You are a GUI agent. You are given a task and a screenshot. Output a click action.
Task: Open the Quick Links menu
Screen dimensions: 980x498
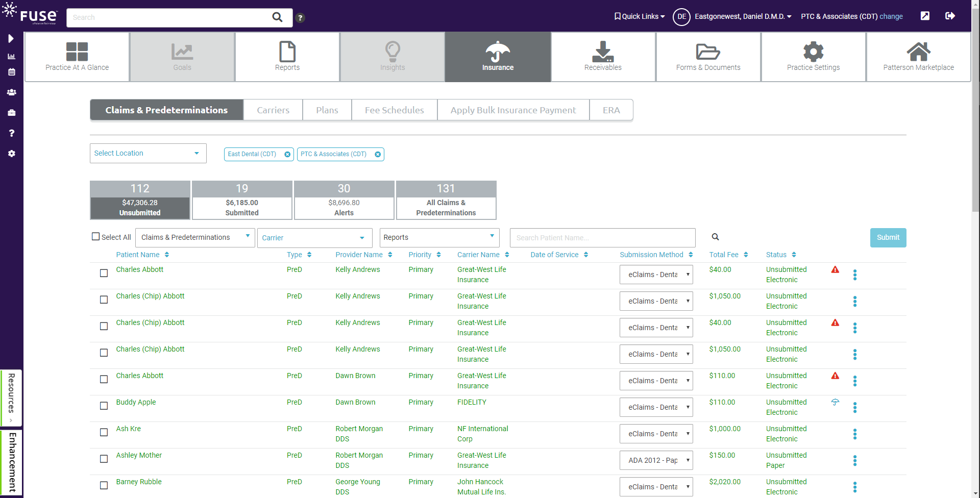coord(639,16)
